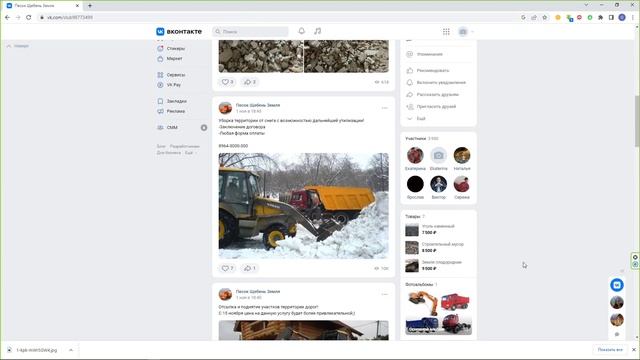640x360 pixels.
Task: Open the Земля плодородная product
Action: pos(438,265)
